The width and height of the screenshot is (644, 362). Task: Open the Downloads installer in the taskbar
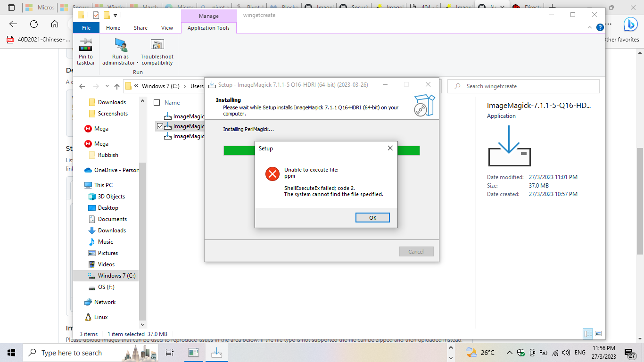(216, 353)
